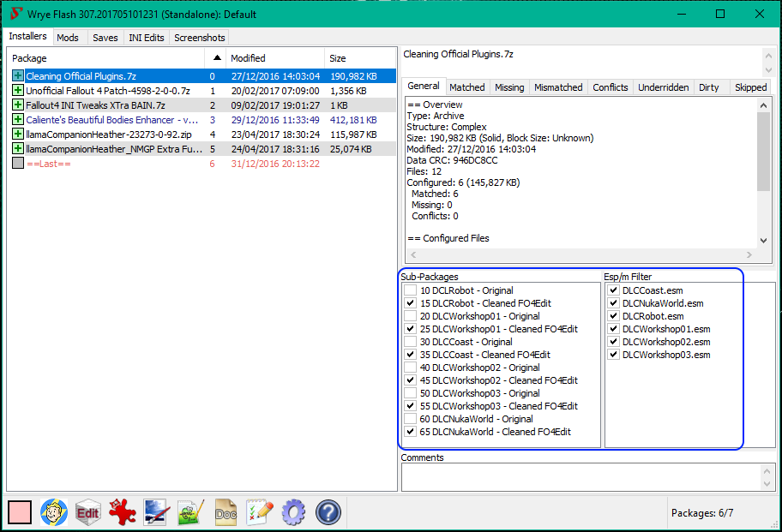Click the overview panel scroll-down arrow

tap(763, 240)
